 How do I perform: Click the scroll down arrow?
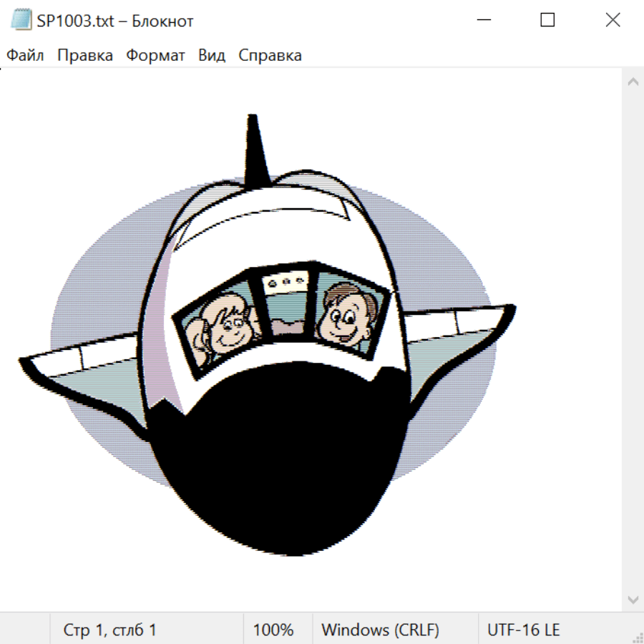click(x=633, y=599)
